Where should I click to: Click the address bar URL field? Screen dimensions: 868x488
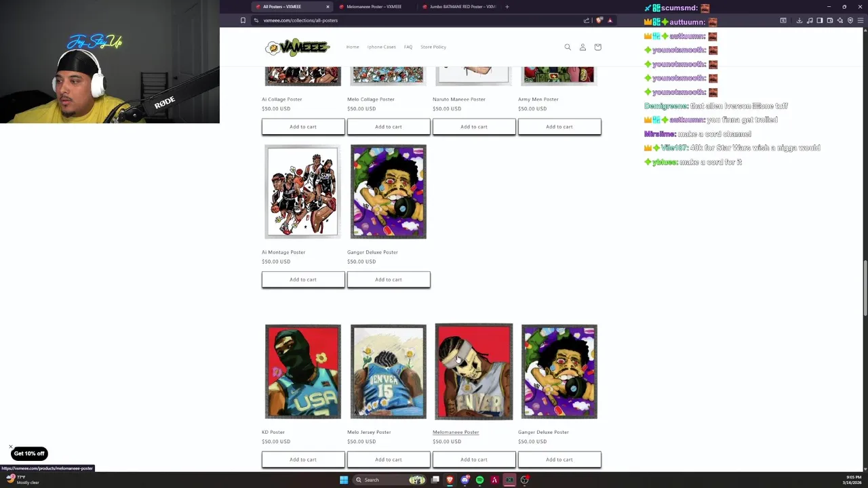pos(420,20)
